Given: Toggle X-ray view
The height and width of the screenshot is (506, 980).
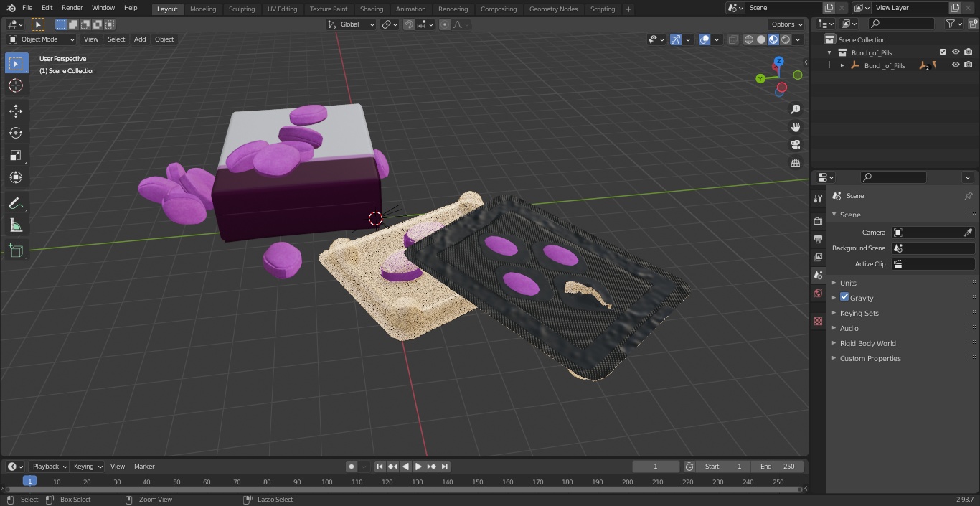Looking at the screenshot, I should (732, 39).
